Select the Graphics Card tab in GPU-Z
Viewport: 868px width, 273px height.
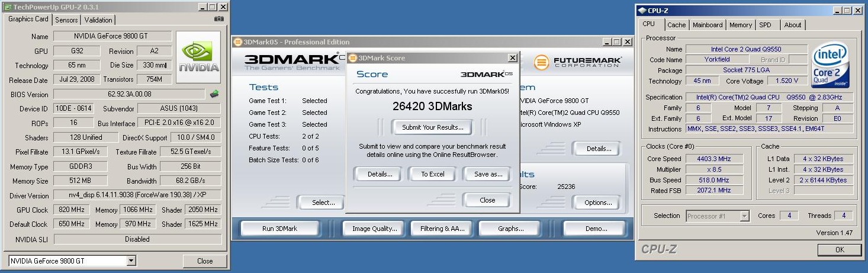point(28,19)
